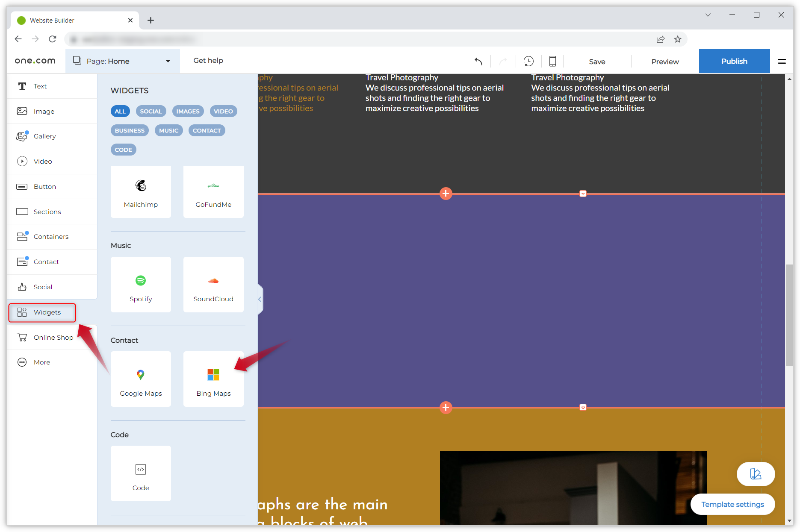Filter widgets by MUSIC category
800x532 pixels.
click(168, 131)
